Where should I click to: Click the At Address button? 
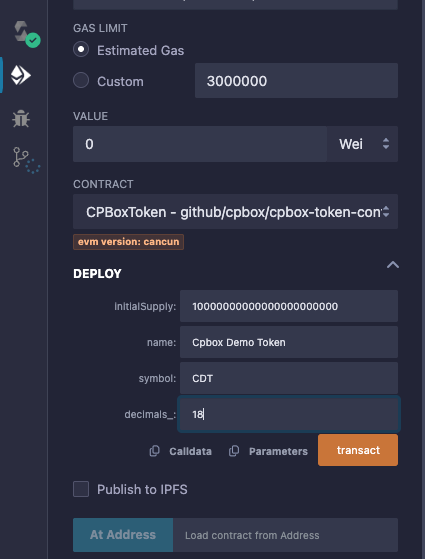tap(123, 535)
